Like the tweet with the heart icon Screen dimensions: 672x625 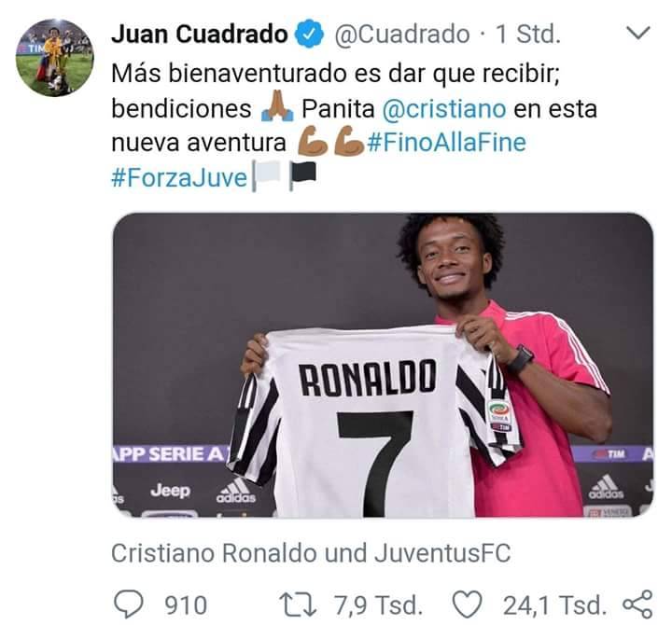tap(468, 604)
